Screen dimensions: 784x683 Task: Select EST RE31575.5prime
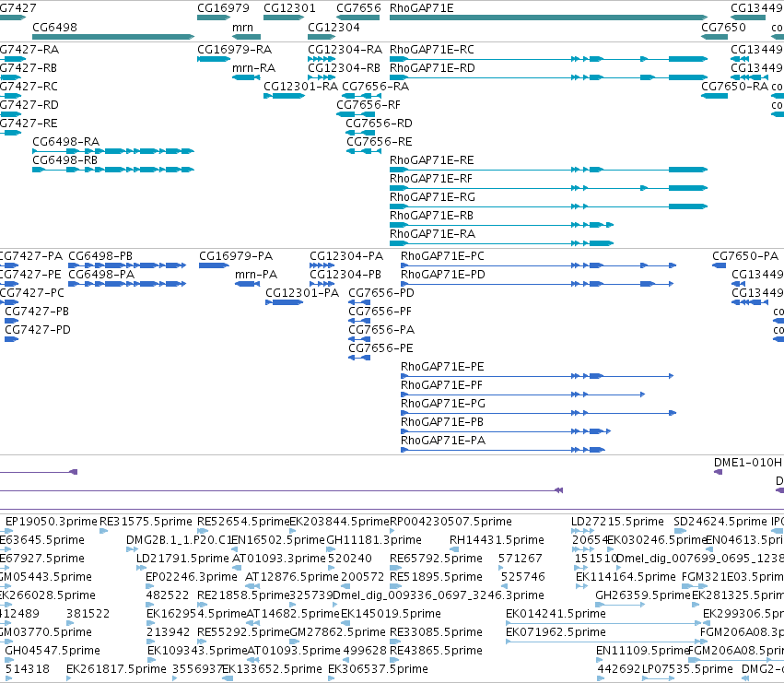pyautogui.click(x=146, y=522)
